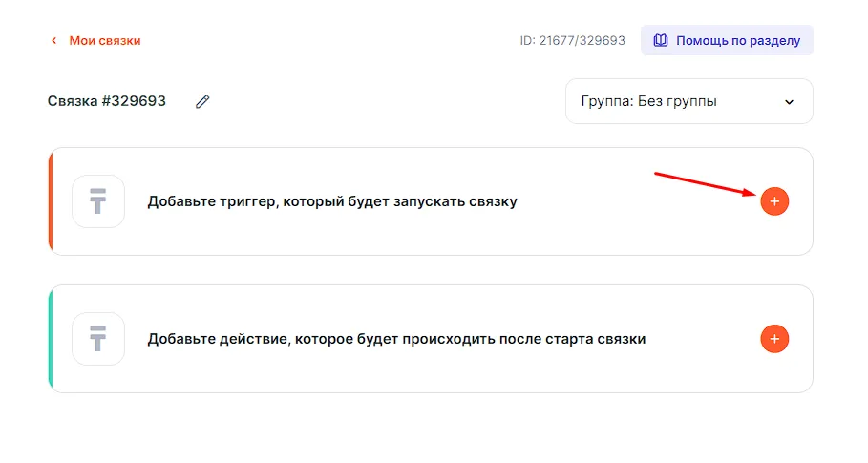The width and height of the screenshot is (868, 463).
Task: Open the Группа: Без группы dropdown
Action: [x=688, y=101]
